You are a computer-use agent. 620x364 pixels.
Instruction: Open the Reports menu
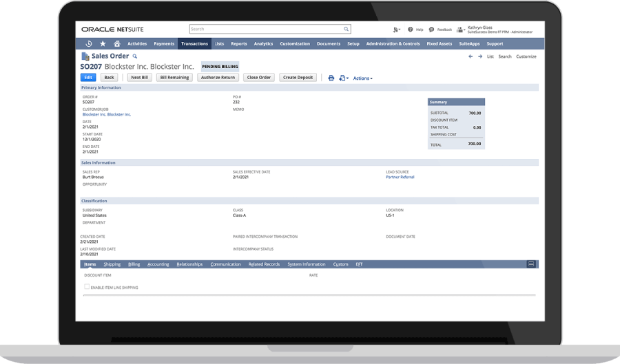(x=239, y=43)
